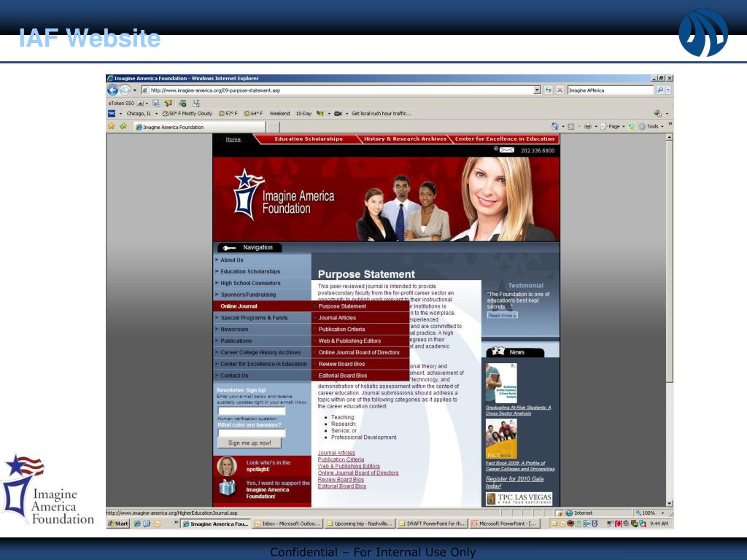The image size is (747, 560).
Task: Click the video camera icon in weather toolbar
Action: point(338,113)
